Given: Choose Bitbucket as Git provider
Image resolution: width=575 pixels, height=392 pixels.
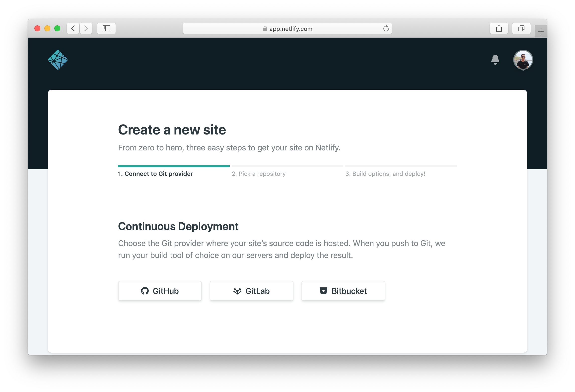Looking at the screenshot, I should (343, 291).
